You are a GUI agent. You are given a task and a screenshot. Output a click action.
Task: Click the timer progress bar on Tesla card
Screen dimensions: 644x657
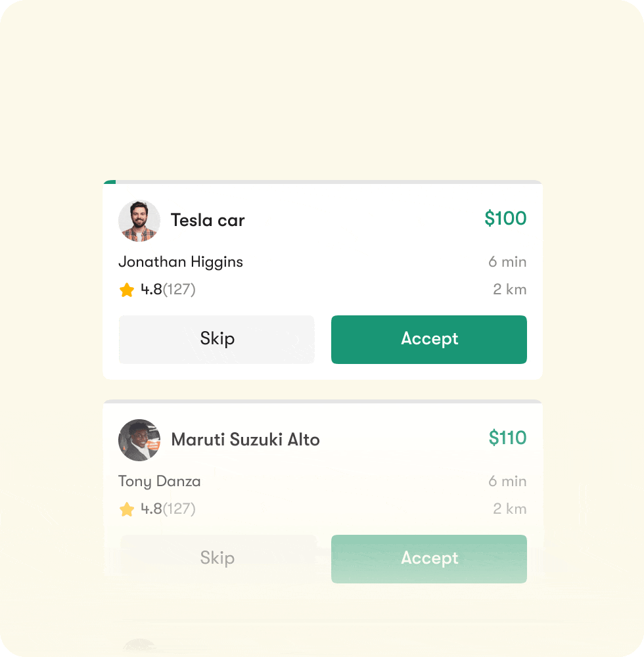(322, 182)
